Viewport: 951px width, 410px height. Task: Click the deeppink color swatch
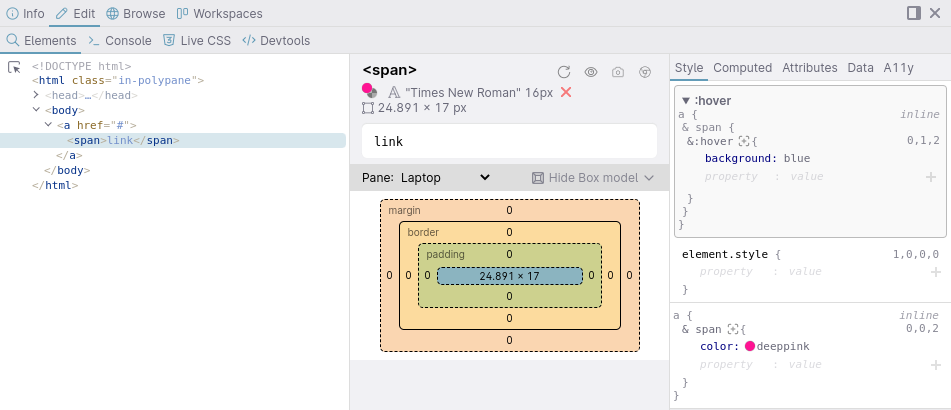(x=750, y=346)
